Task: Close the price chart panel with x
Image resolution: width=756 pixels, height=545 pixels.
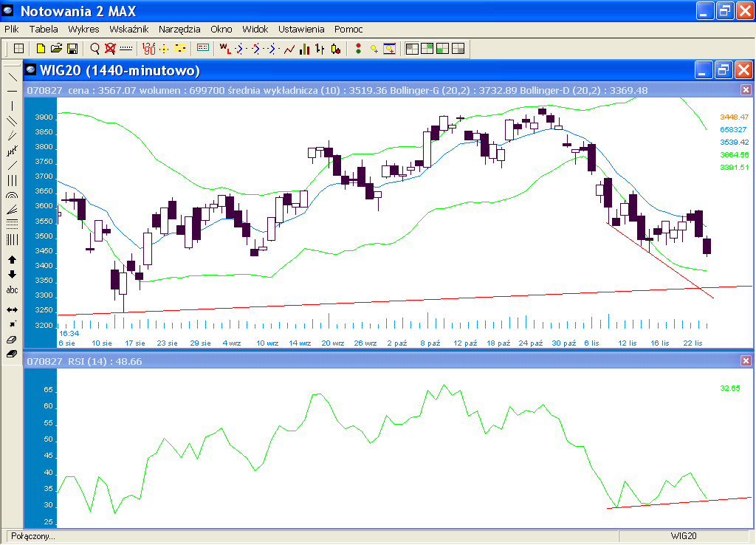Action: 746,89
